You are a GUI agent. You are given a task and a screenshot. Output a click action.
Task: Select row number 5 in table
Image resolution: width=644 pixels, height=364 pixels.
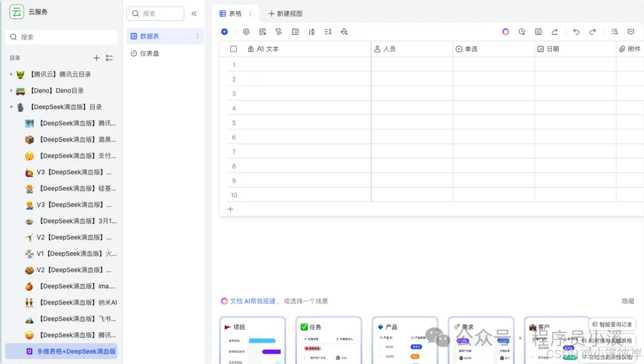click(x=234, y=123)
